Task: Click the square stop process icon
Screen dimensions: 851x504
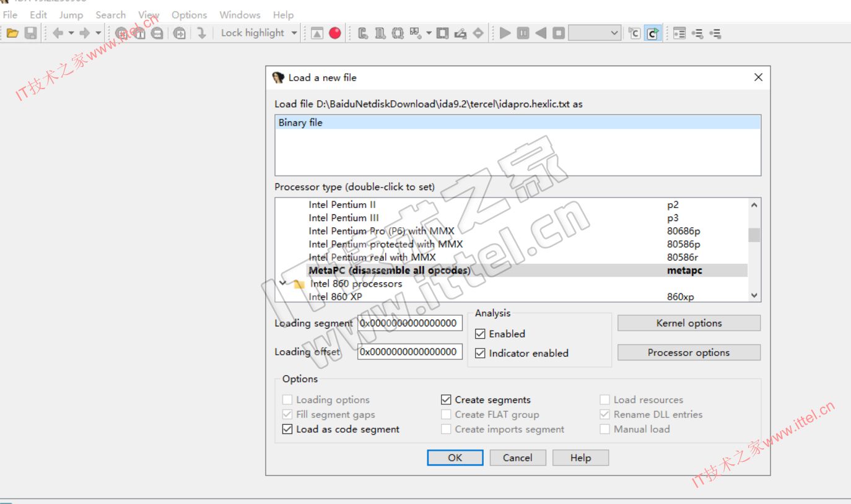Action: pos(559,33)
